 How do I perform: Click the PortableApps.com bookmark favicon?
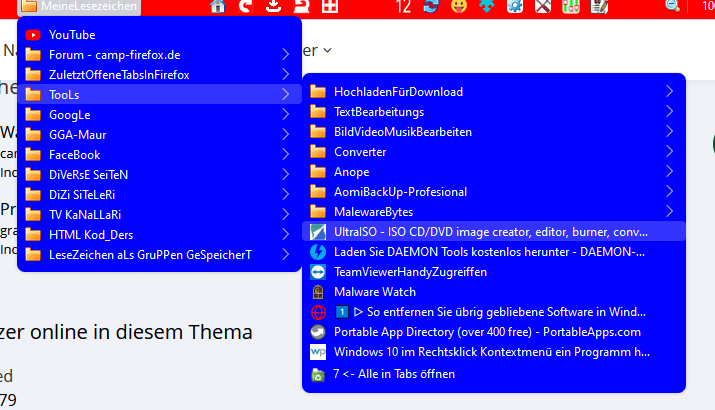[318, 332]
